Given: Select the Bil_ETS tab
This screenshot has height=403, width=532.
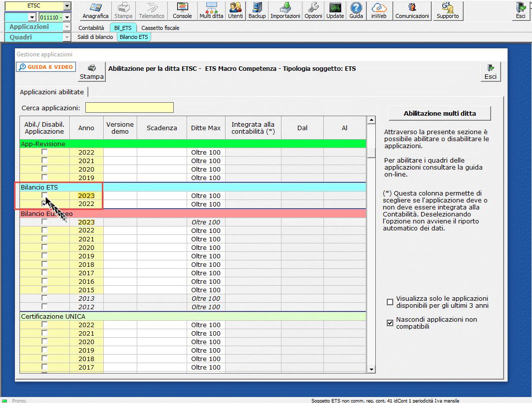Looking at the screenshot, I should coord(123,28).
